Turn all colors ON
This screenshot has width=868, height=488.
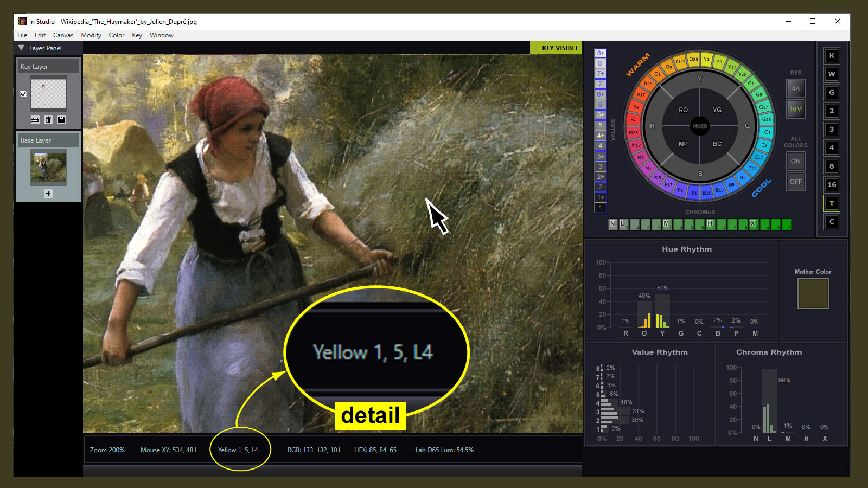pyautogui.click(x=796, y=161)
